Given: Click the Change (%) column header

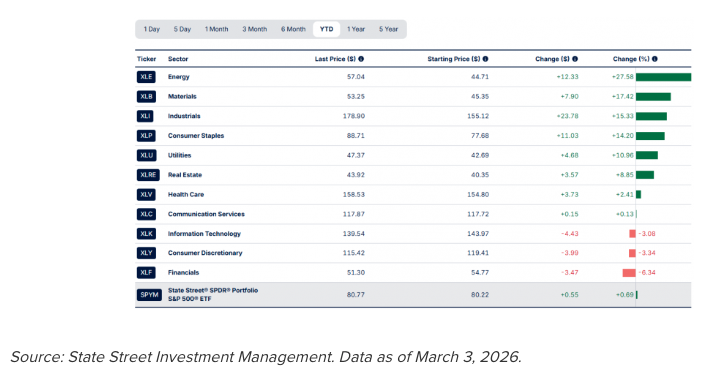Looking at the screenshot, I should [x=631, y=59].
